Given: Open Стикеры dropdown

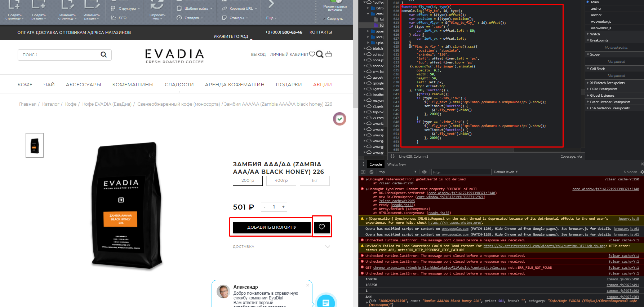Looking at the screenshot, I should click(235, 18).
